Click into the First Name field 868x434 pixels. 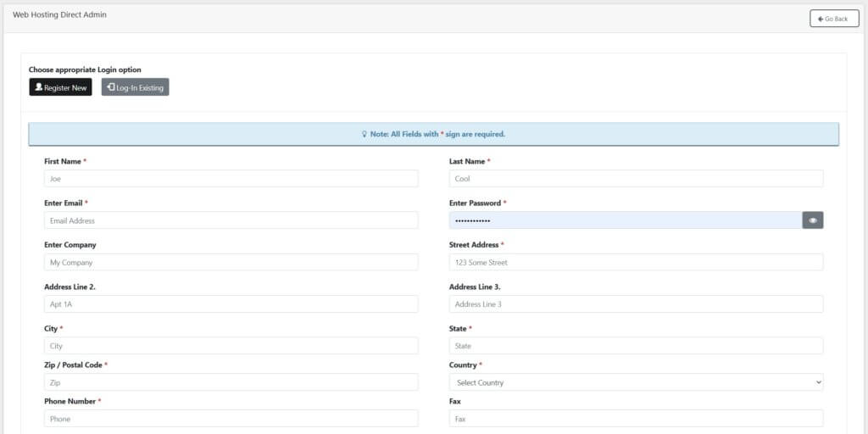tap(231, 179)
